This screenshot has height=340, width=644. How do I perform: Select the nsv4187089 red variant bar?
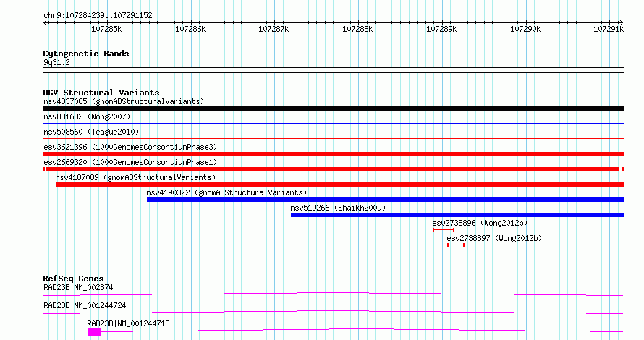pos(339,184)
